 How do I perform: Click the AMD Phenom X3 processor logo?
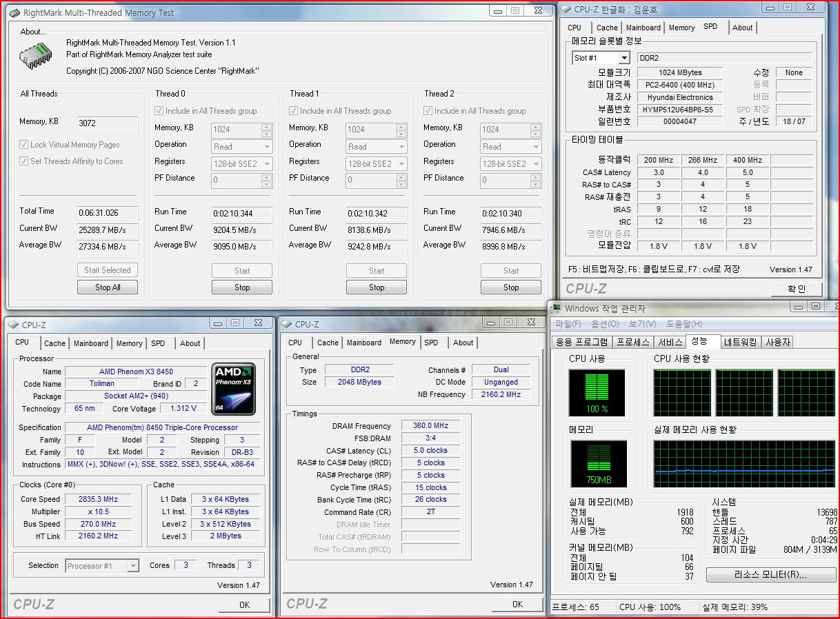click(234, 389)
